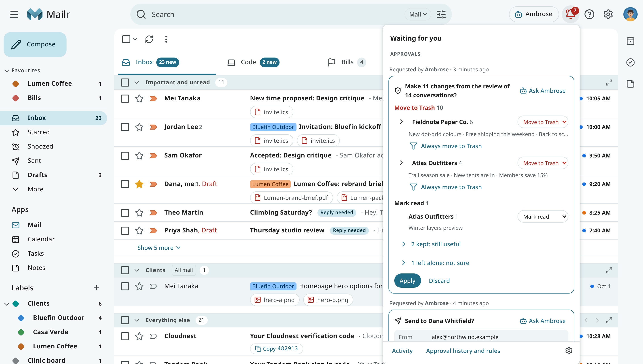
Task: Add a new label with plus icon
Action: pos(96,288)
